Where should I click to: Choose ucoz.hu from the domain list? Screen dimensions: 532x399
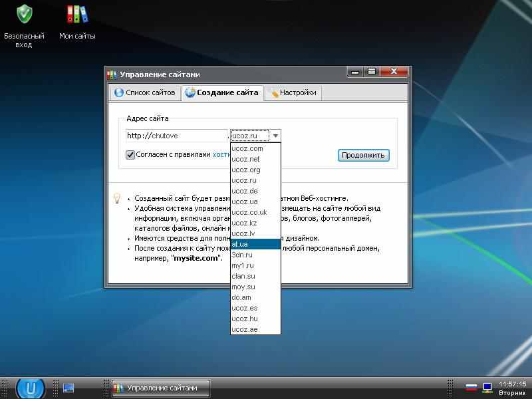pos(255,319)
